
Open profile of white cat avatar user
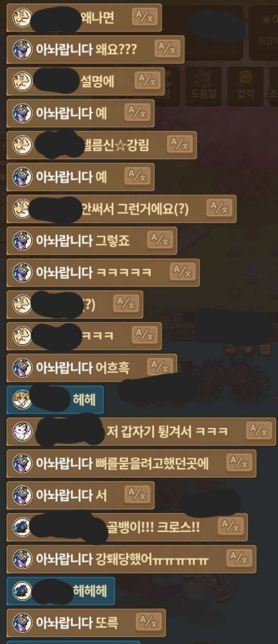22,431
